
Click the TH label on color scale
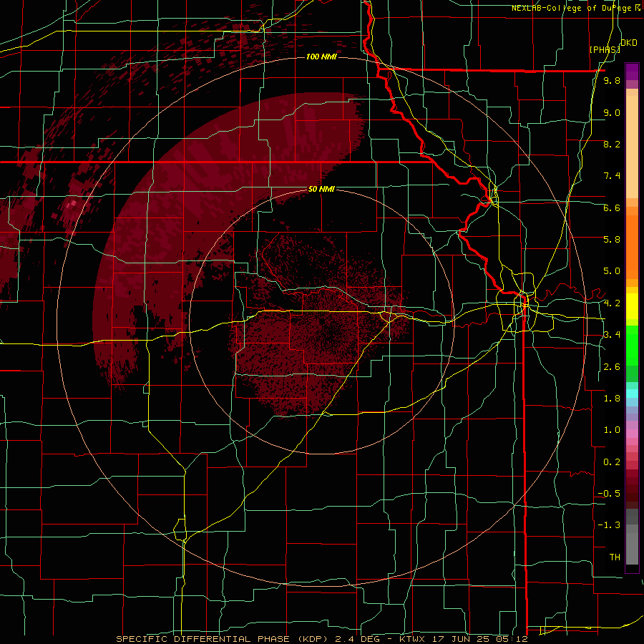tap(615, 557)
